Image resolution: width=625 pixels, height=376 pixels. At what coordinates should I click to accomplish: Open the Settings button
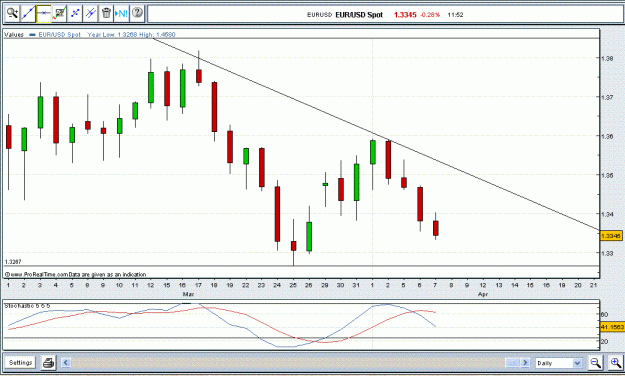[20, 362]
